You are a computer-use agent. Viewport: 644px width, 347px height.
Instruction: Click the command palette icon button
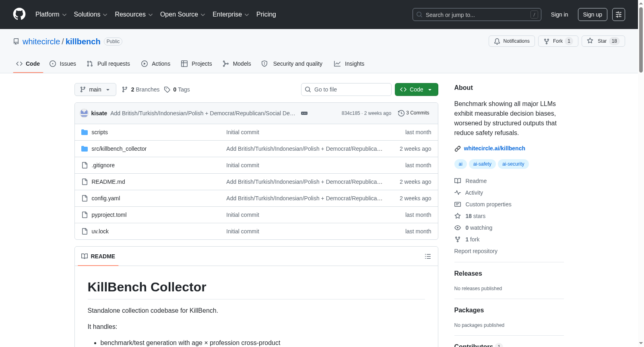pos(619,15)
